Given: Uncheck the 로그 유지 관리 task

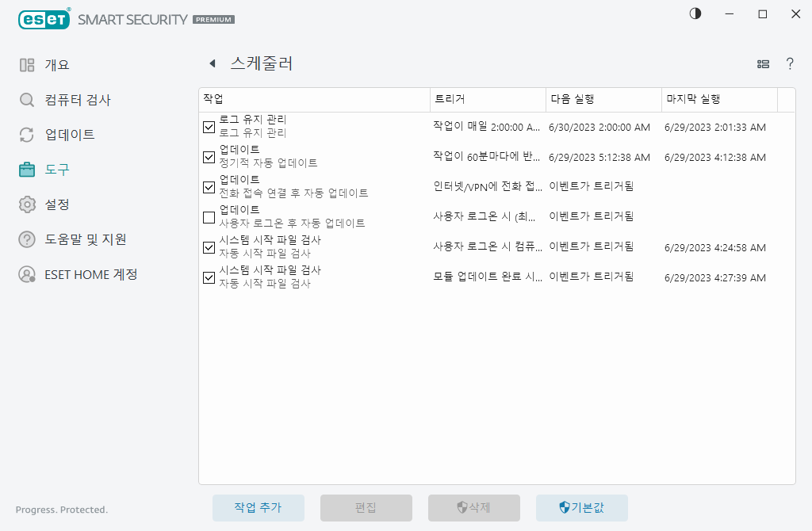Looking at the screenshot, I should (209, 126).
